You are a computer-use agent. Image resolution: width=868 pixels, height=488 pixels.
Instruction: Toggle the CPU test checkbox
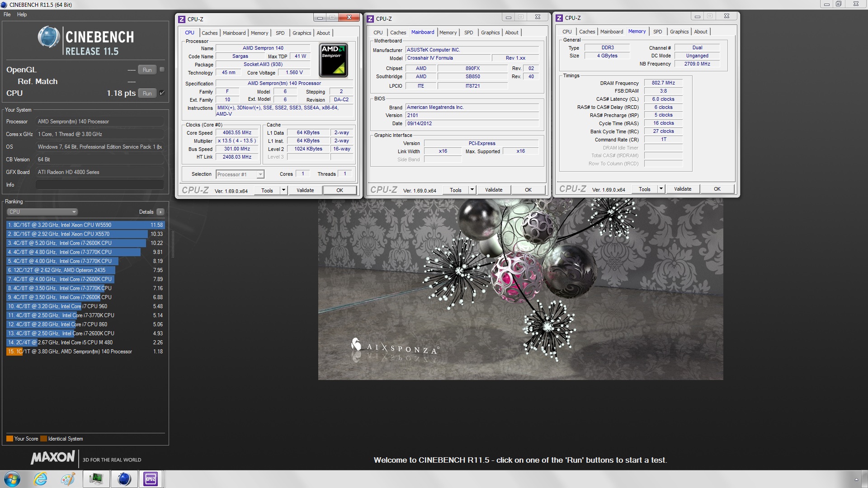(162, 93)
